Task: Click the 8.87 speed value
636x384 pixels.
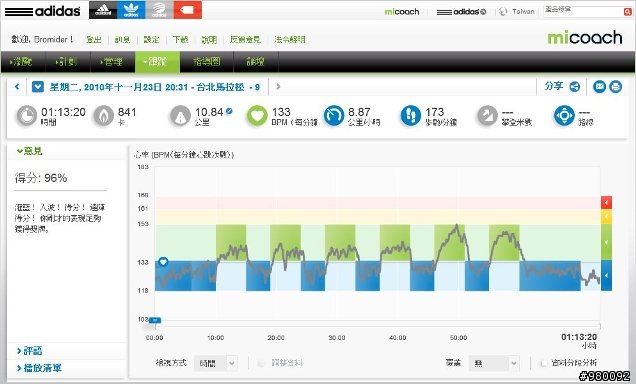Action: pos(359,112)
